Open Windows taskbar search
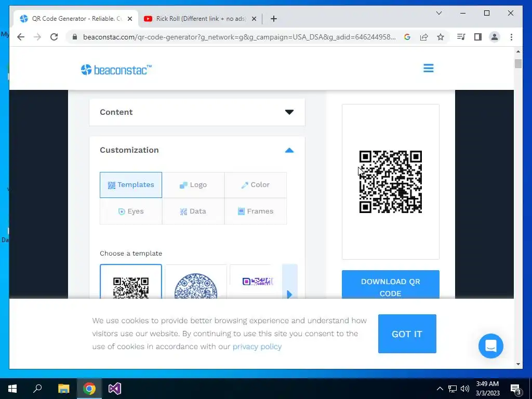The height and width of the screenshot is (399, 532). (x=37, y=389)
